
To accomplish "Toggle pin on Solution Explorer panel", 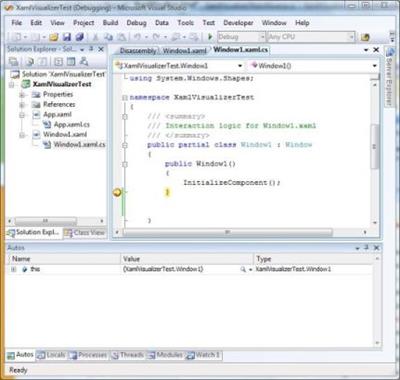I will pos(91,49).
